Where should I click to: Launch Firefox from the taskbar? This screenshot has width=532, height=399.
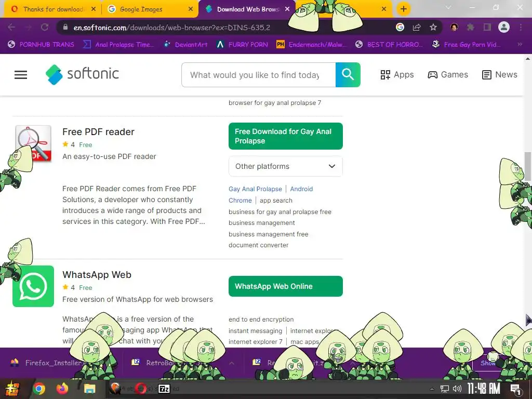(x=62, y=389)
